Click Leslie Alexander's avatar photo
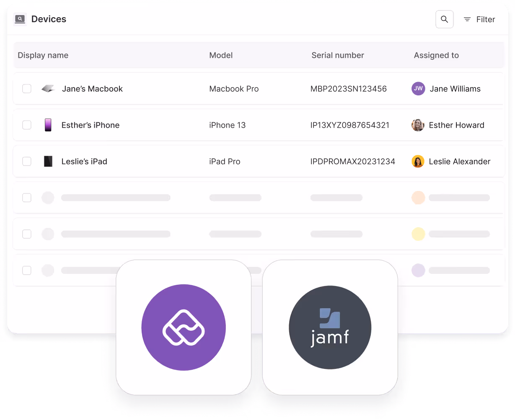515x420 pixels. pyautogui.click(x=418, y=162)
